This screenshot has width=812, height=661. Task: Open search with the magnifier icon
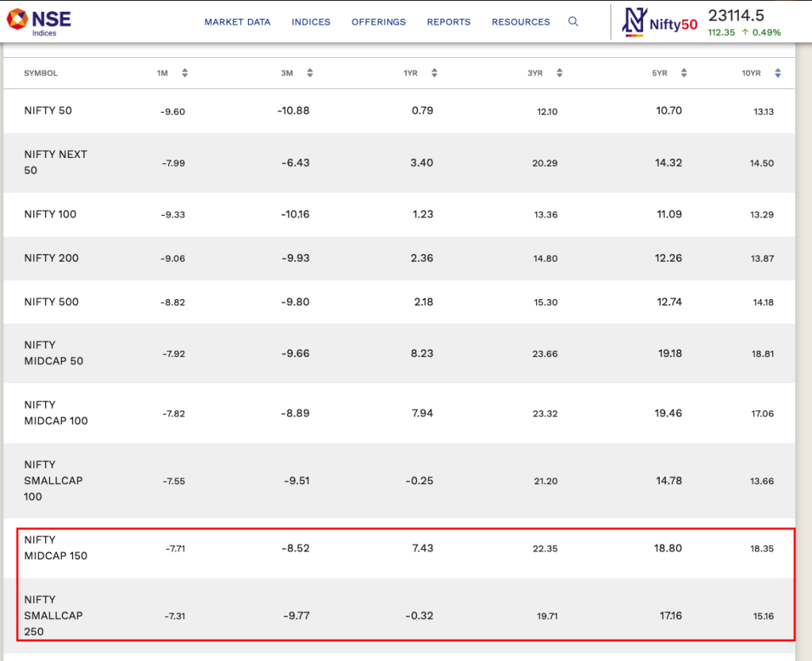click(x=573, y=22)
